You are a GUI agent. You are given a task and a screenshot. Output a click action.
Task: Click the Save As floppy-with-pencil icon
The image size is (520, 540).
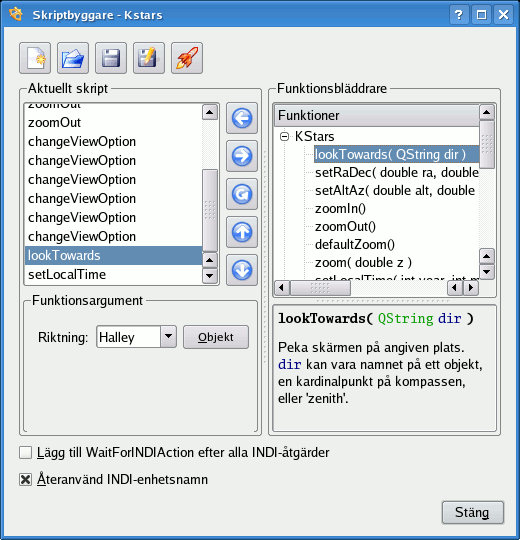point(149,58)
